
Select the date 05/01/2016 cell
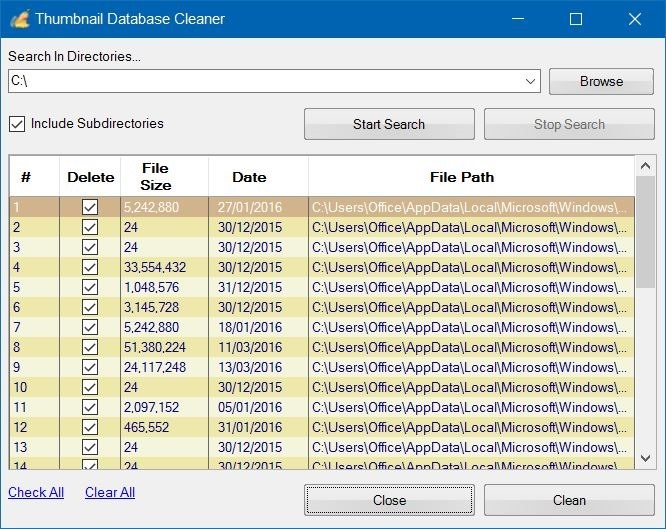[258, 407]
